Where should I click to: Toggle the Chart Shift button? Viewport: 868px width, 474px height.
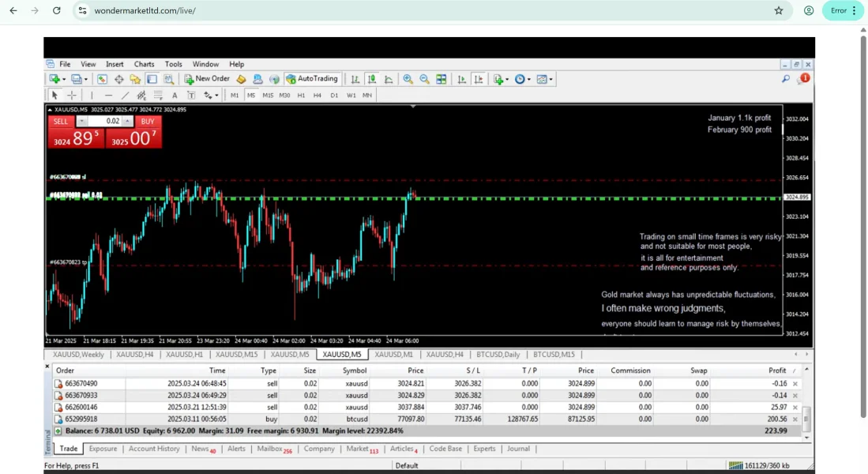pyautogui.click(x=479, y=79)
